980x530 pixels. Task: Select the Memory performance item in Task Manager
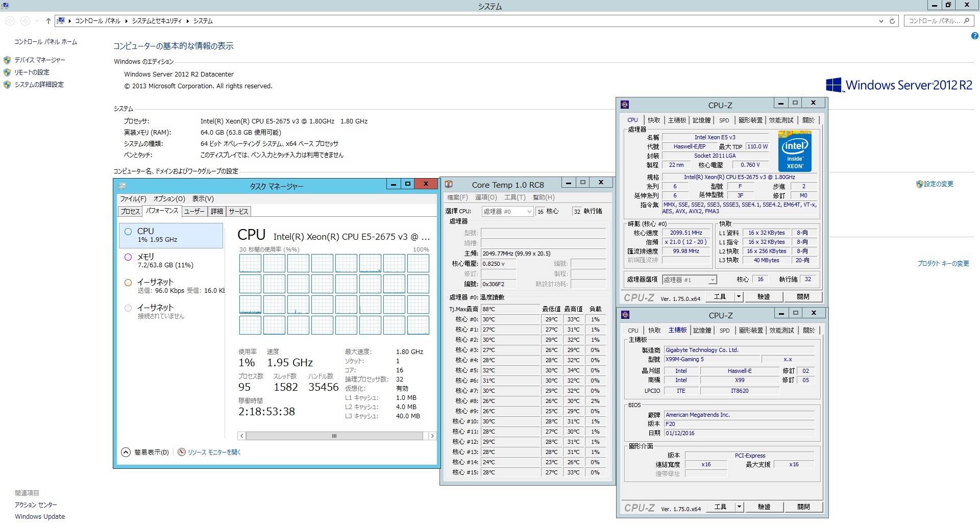point(171,261)
